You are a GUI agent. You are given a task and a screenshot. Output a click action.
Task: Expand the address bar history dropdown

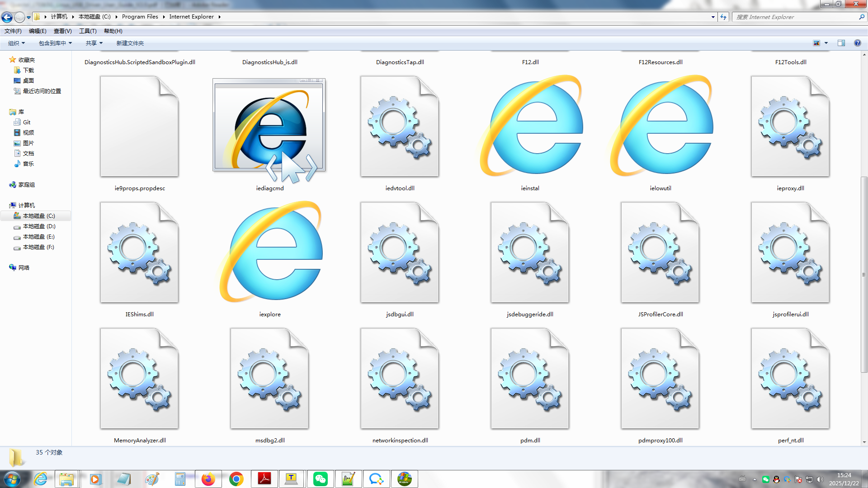click(713, 17)
